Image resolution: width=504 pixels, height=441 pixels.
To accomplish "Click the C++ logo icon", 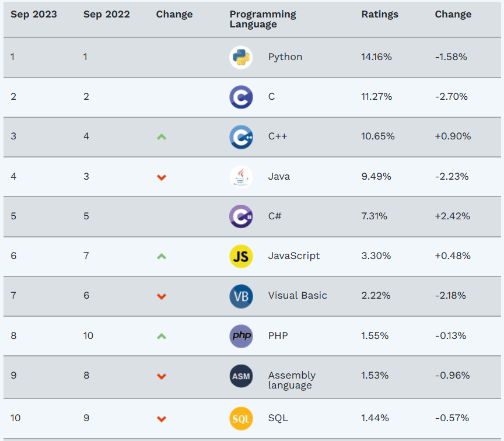I will pos(241,136).
